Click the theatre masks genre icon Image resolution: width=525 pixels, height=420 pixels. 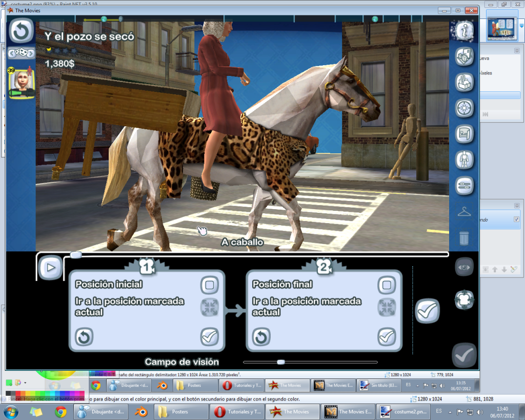[22, 53]
